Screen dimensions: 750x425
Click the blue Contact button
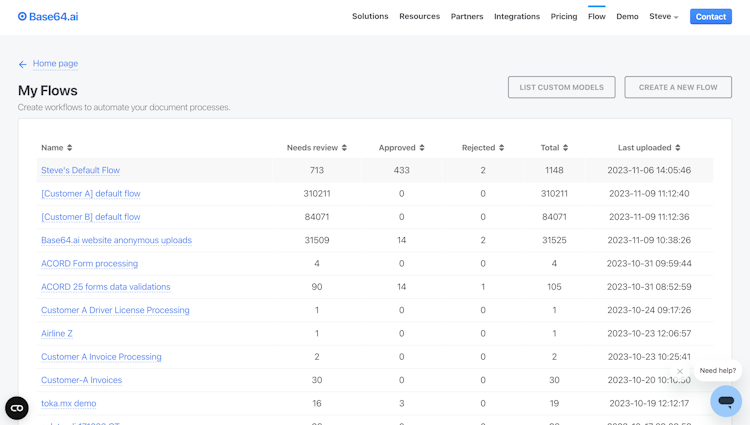711,17
